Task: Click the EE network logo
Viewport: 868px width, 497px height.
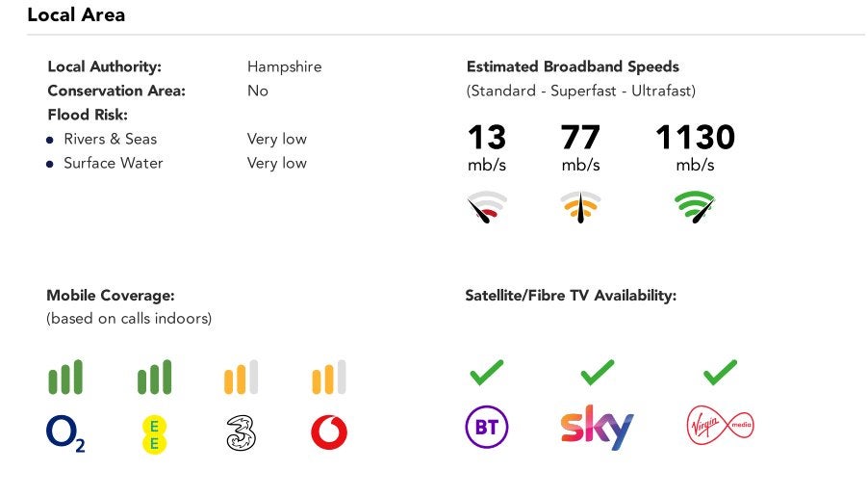Action: (154, 434)
